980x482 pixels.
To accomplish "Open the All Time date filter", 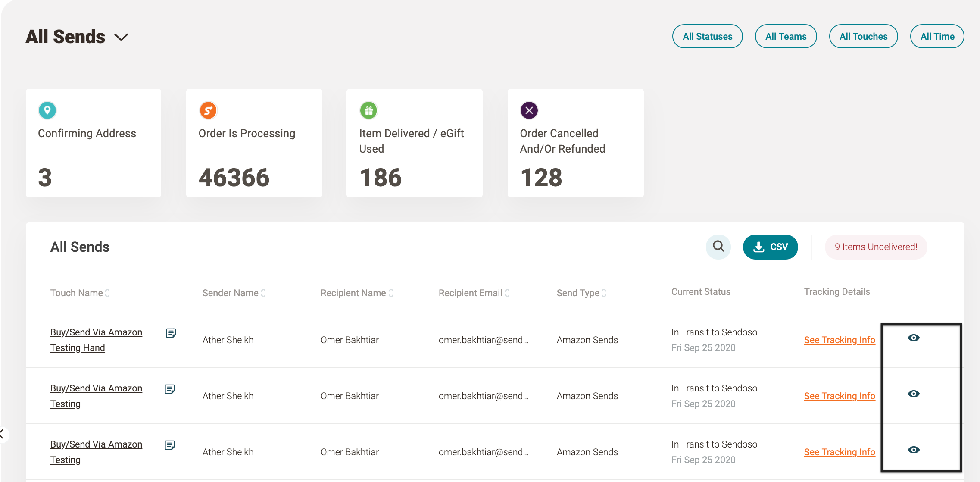I will point(937,36).
